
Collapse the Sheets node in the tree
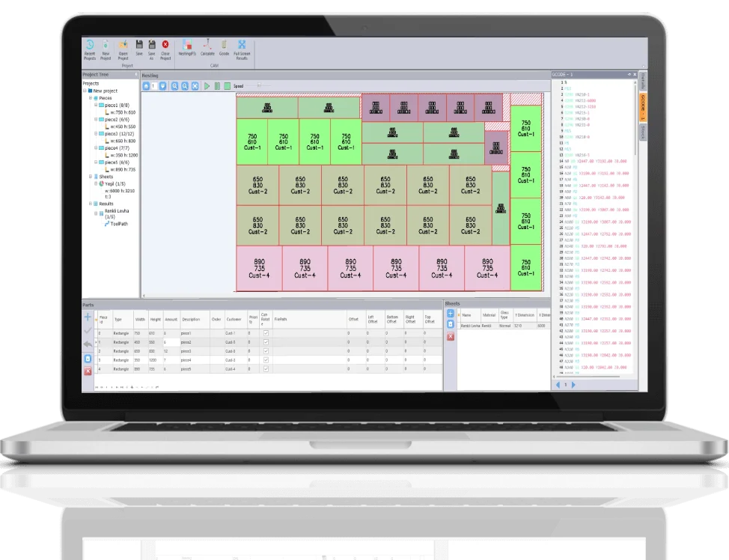coord(89,175)
